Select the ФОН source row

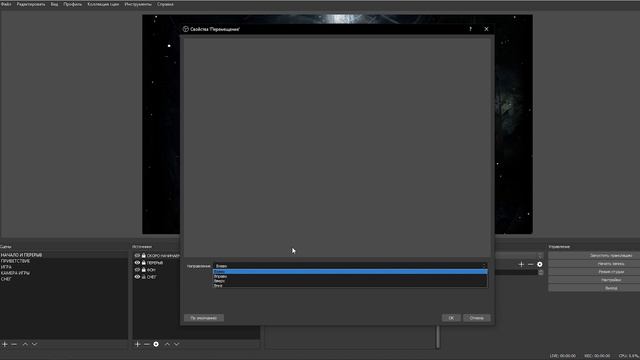(157, 270)
